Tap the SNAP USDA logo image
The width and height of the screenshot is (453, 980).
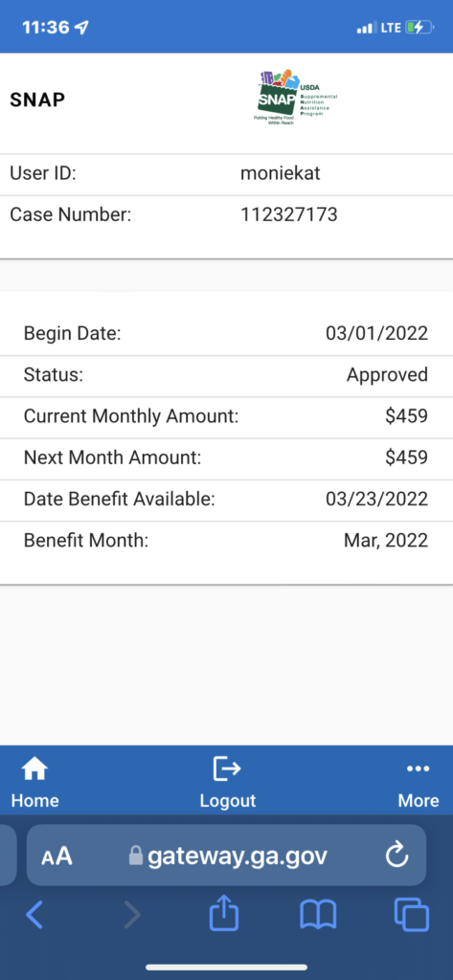click(298, 98)
